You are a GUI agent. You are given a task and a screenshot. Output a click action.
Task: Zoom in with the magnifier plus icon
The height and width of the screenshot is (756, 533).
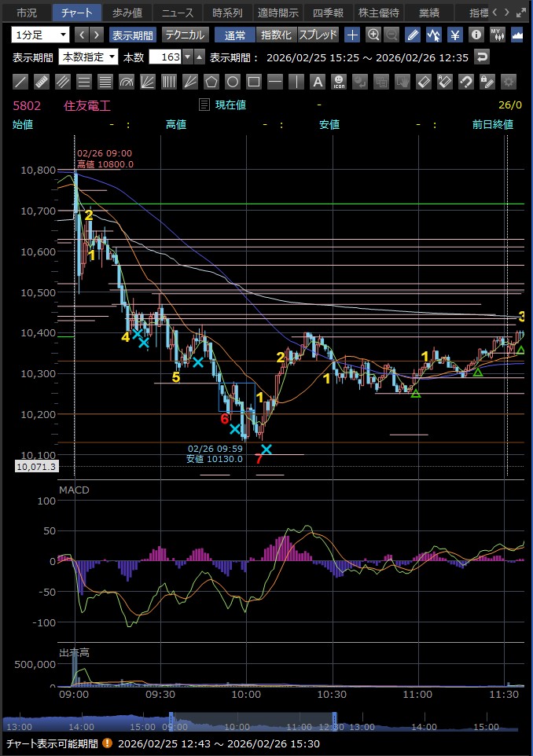point(373,35)
